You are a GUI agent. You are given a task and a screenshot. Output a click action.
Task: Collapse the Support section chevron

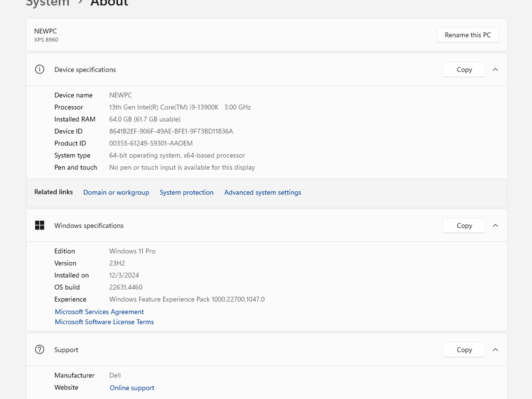[495, 349]
